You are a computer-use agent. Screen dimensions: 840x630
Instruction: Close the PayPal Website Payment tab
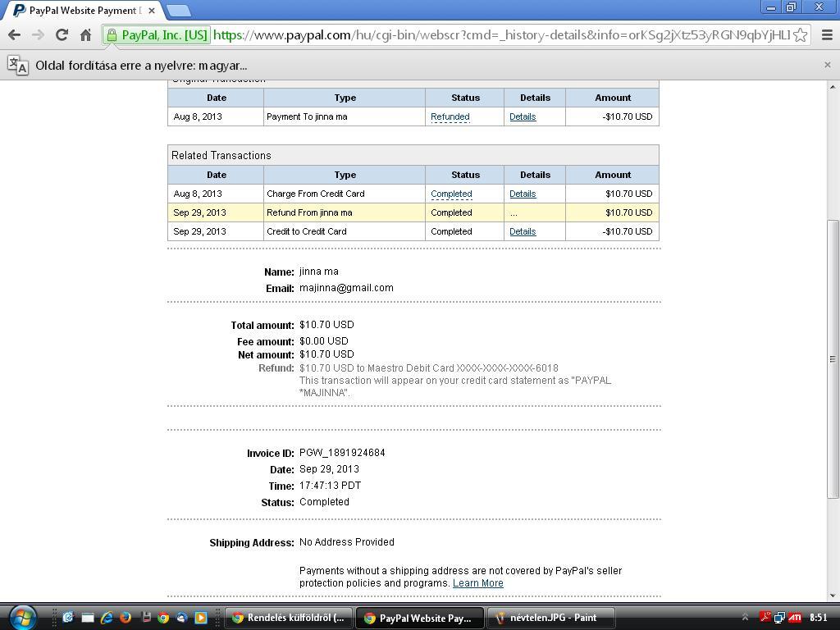click(152, 10)
